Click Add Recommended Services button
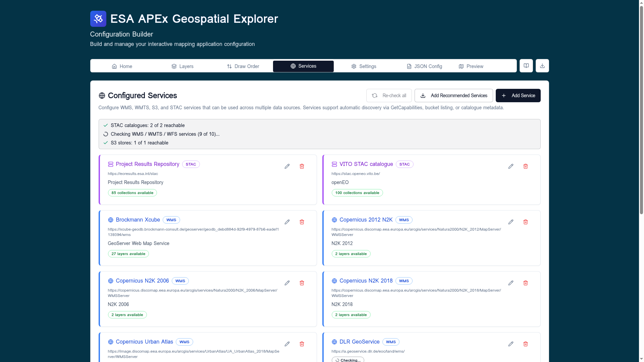 454,96
